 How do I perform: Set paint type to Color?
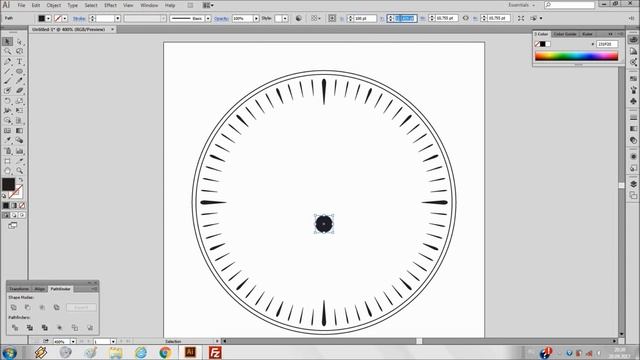6,205
